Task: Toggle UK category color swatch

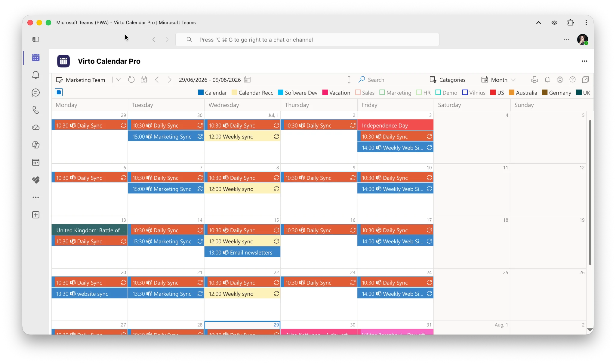Action: 578,92
